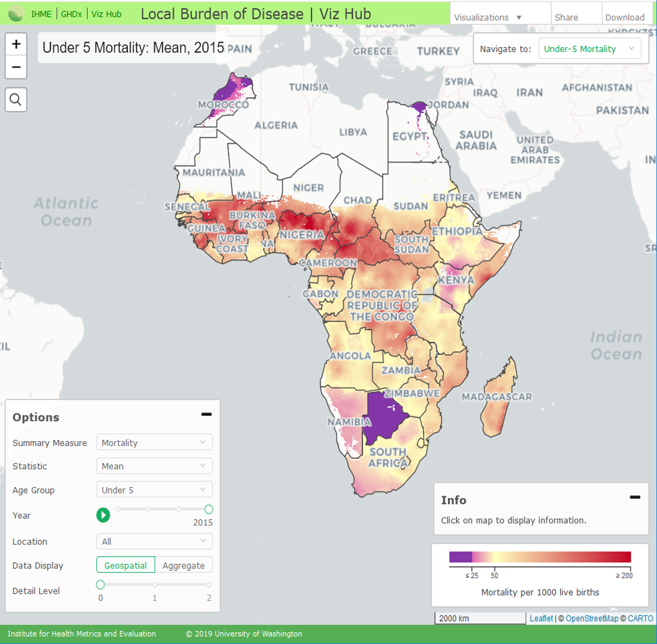Open the Navigate to Under-5 Mortality dropdown
Screen dimensions: 657x644
coord(589,49)
